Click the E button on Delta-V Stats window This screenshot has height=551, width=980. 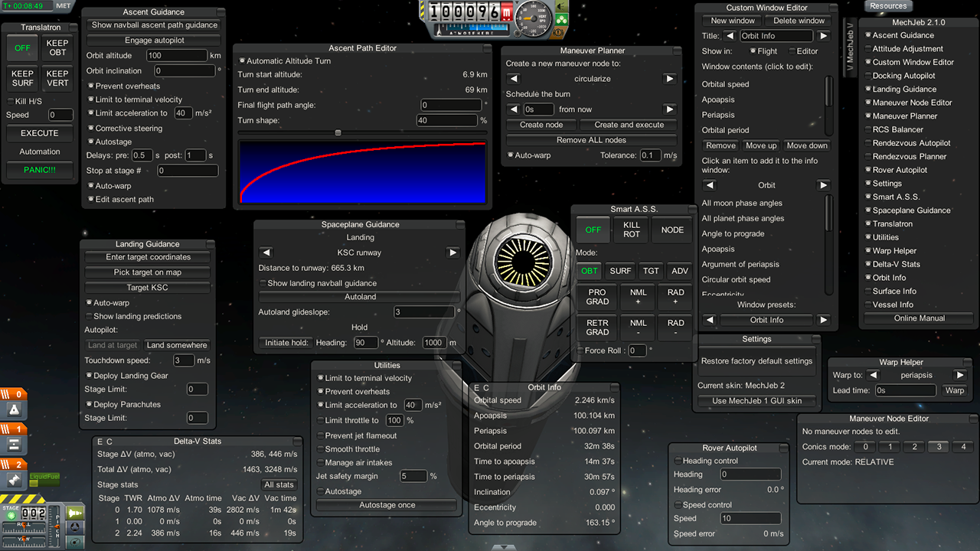click(x=100, y=442)
